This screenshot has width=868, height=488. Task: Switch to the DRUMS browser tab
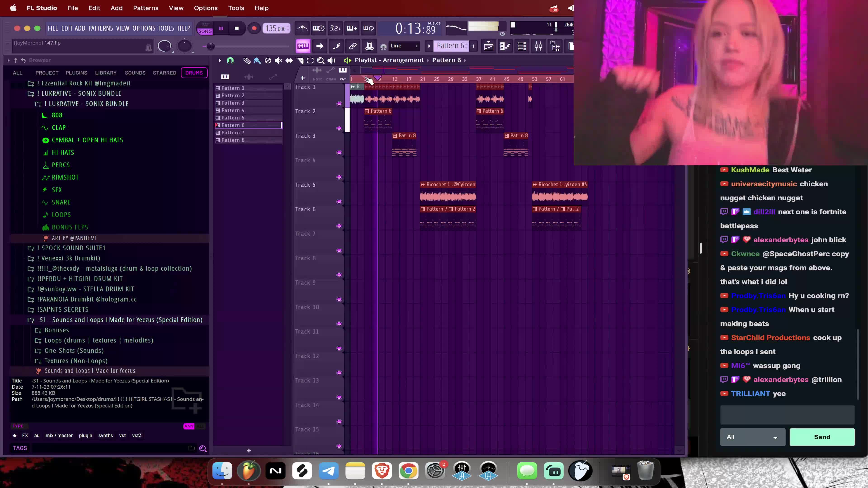(194, 73)
